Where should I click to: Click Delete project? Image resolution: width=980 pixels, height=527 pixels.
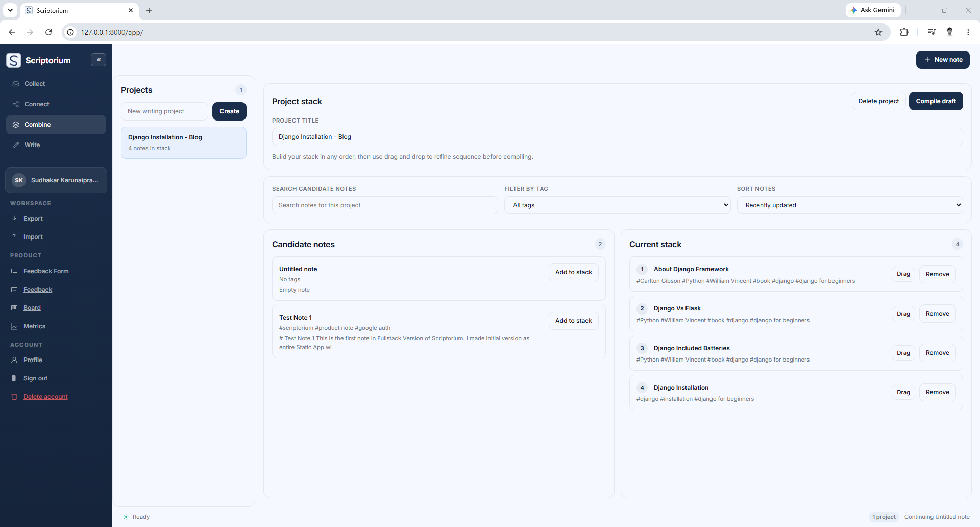tap(878, 101)
